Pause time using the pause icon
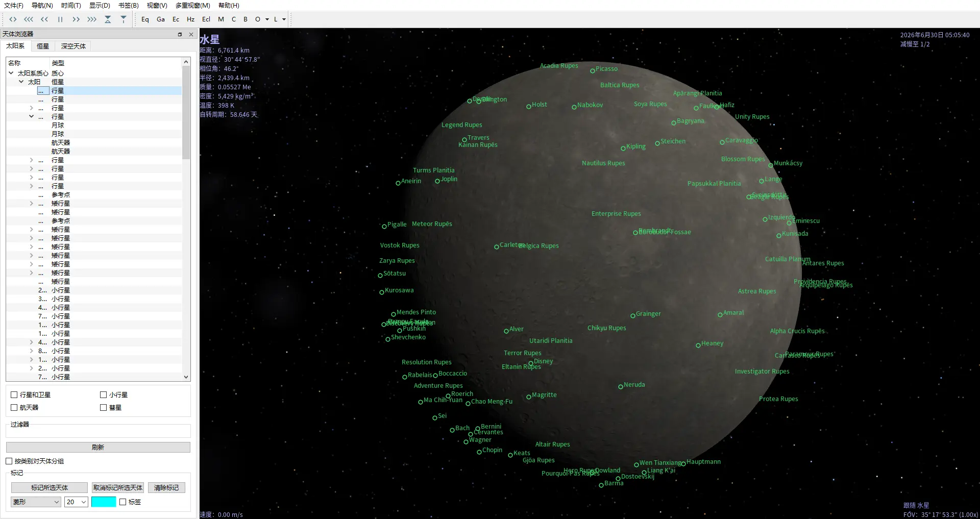Image resolution: width=980 pixels, height=519 pixels. click(60, 19)
